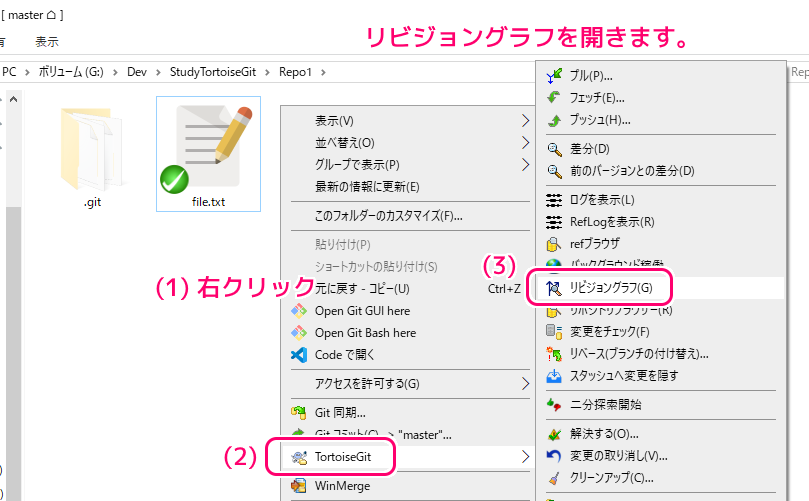
Task: Click 二分探索開始 menu text
Action: [606, 405]
